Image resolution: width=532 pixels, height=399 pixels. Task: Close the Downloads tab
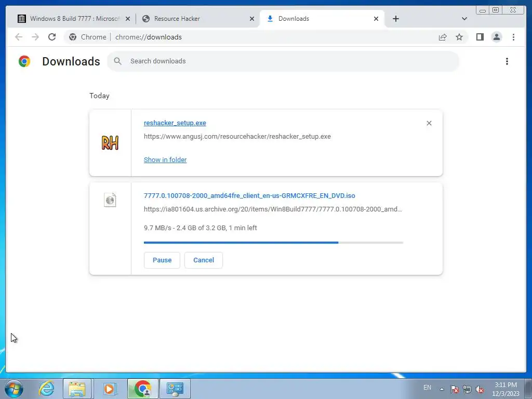(376, 19)
